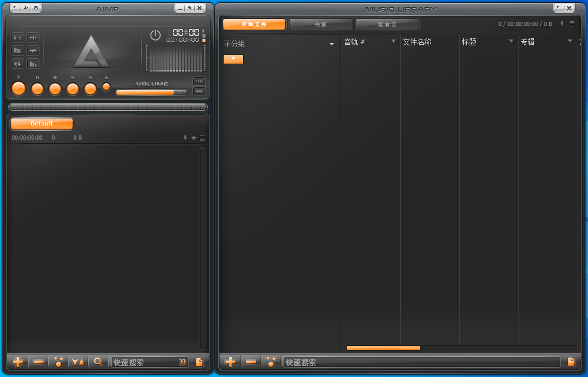Image resolution: width=588 pixels, height=377 pixels.
Task: Toggle always-on-top pin in AIMP
Action: [190, 8]
